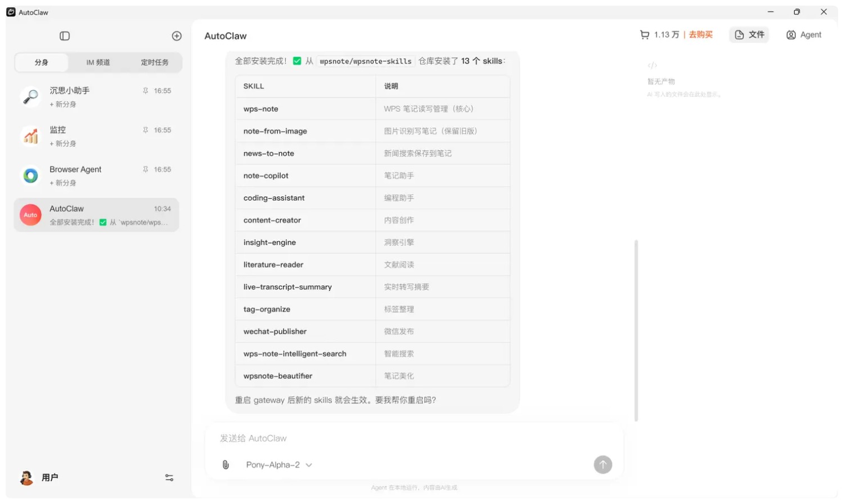Image resolution: width=846 pixels, height=504 pixels.
Task: Click the 去购买 link
Action: pos(700,35)
